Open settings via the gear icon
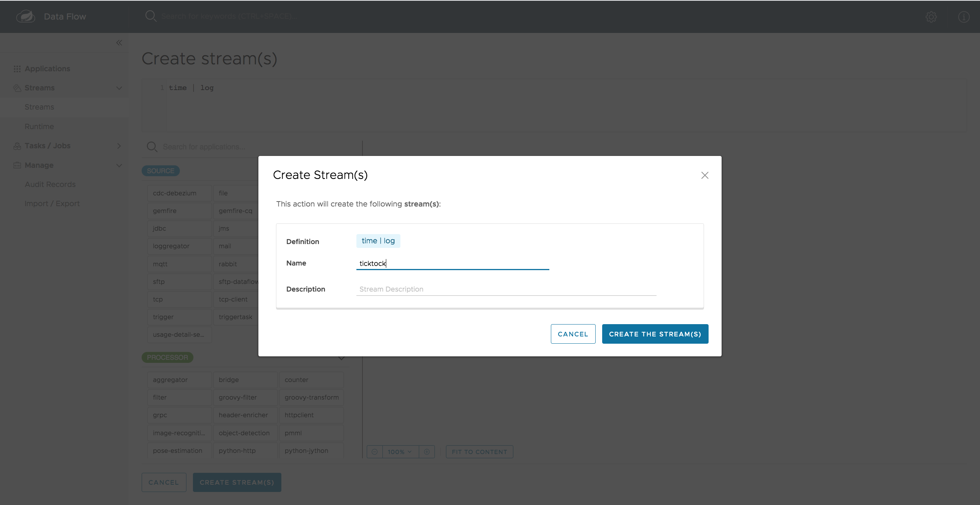 point(931,17)
